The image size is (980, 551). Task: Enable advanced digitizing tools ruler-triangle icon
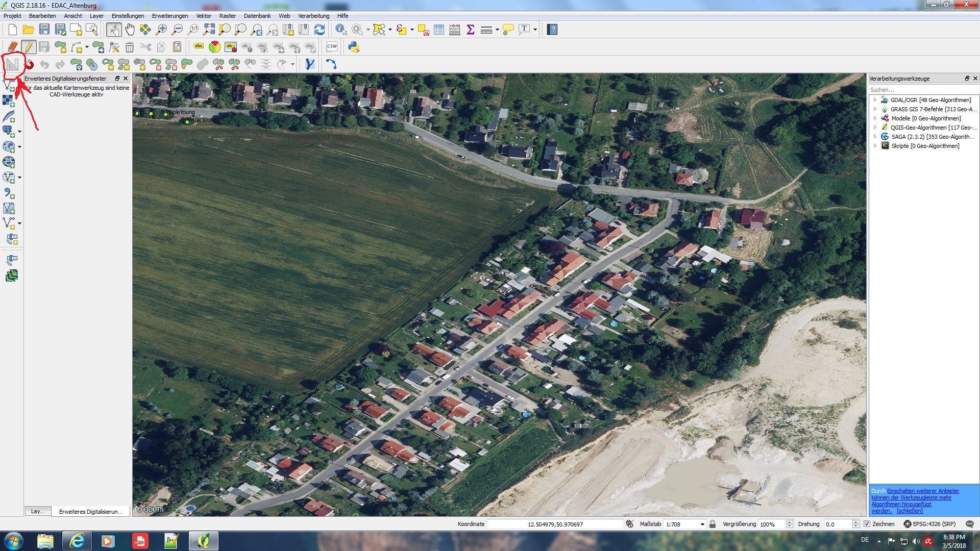[13, 64]
